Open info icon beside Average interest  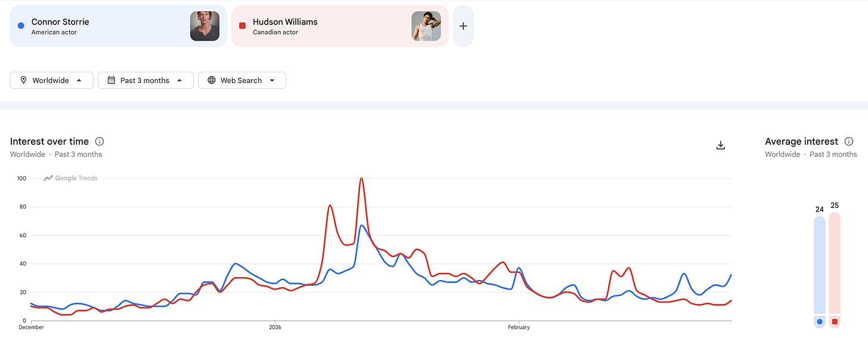tap(849, 141)
